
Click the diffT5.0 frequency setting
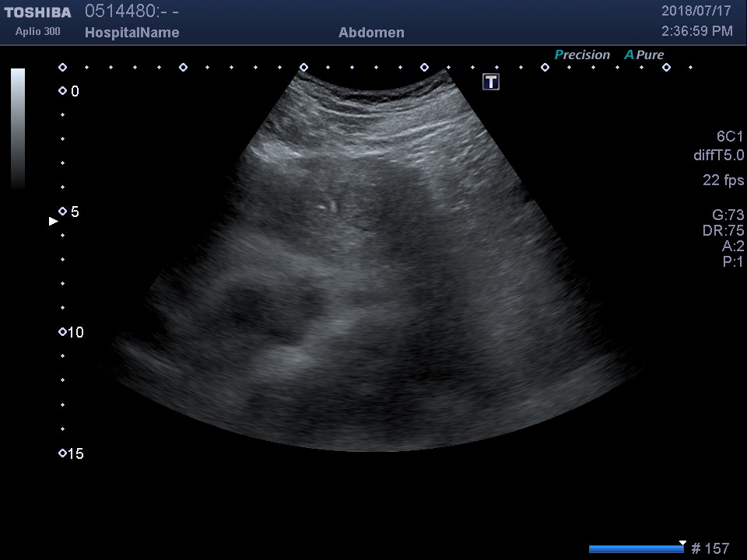pyautogui.click(x=718, y=156)
